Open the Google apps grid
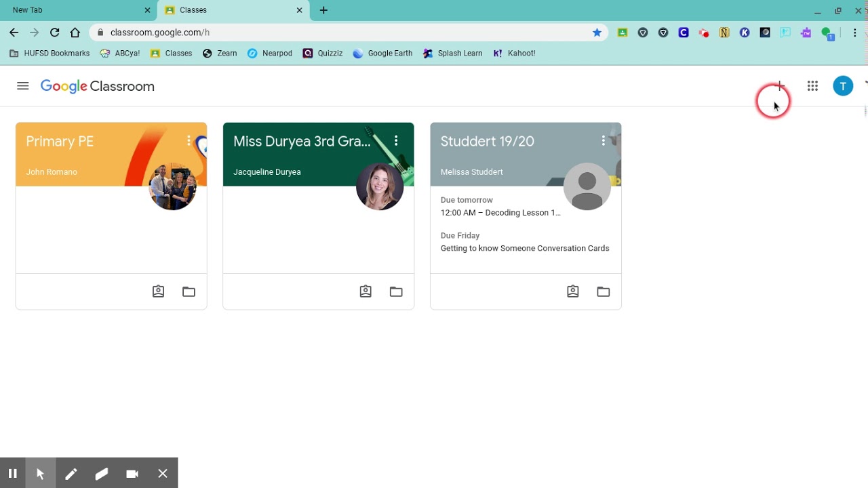Screen dimensions: 868x488 click(x=812, y=86)
